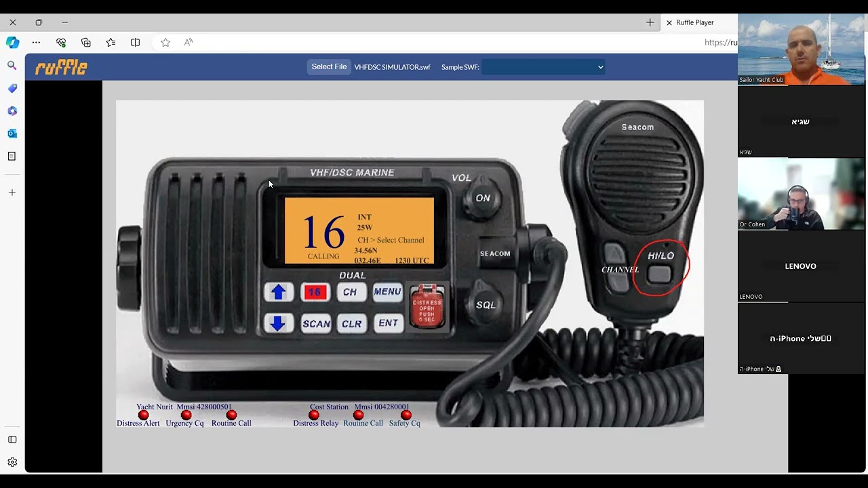Open the sidebar settings gear

point(12,462)
